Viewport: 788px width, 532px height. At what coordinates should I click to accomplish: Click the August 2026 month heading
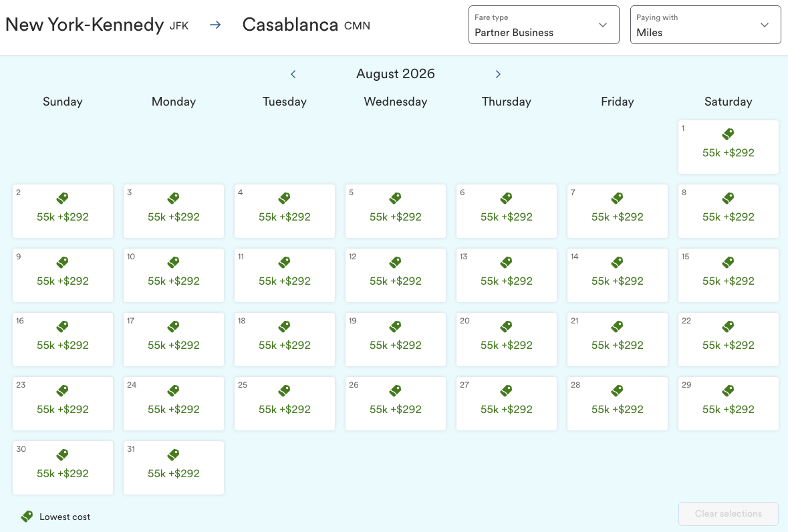click(395, 74)
